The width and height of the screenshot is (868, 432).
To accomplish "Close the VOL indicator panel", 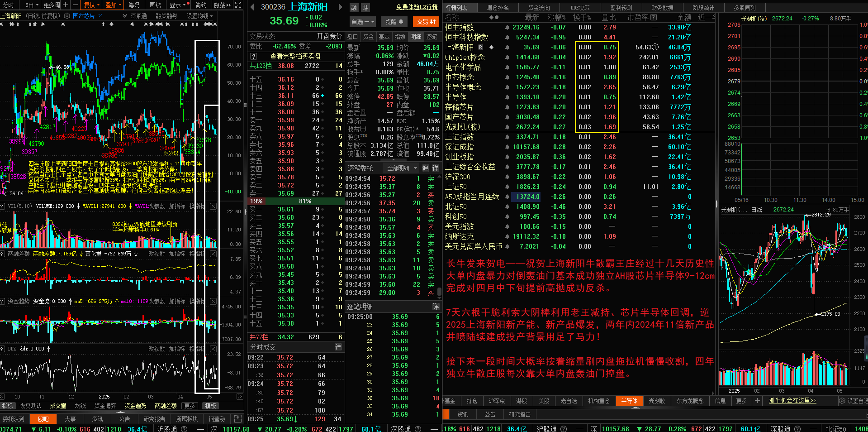I will click(213, 206).
